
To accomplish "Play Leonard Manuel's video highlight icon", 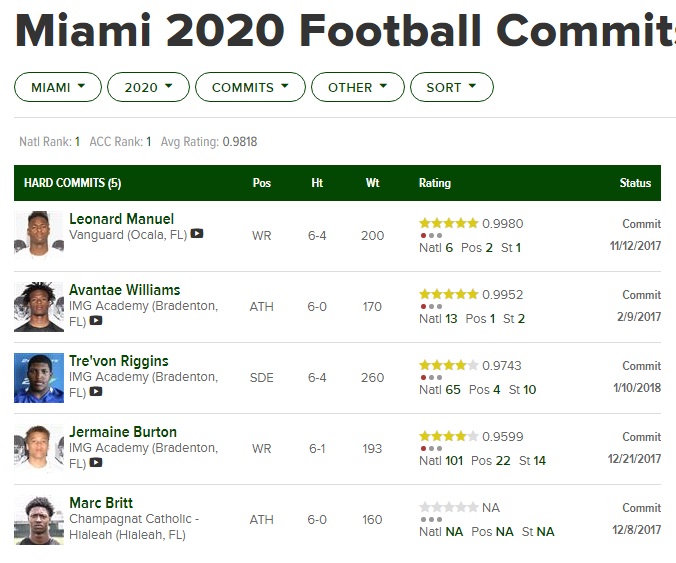I will [x=197, y=234].
